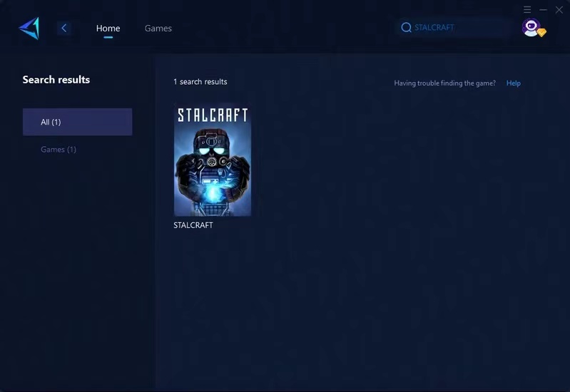Switch to the Games tab

point(158,28)
